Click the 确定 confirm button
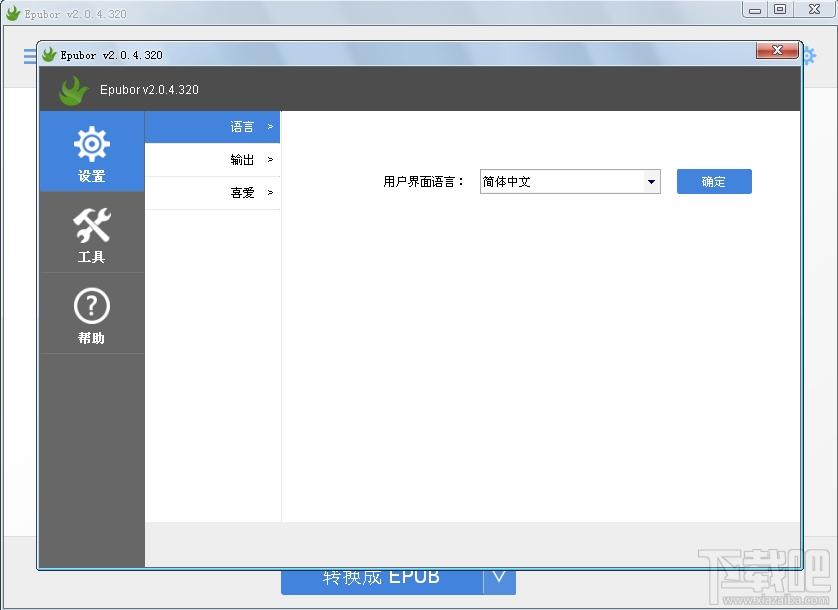 coord(714,182)
